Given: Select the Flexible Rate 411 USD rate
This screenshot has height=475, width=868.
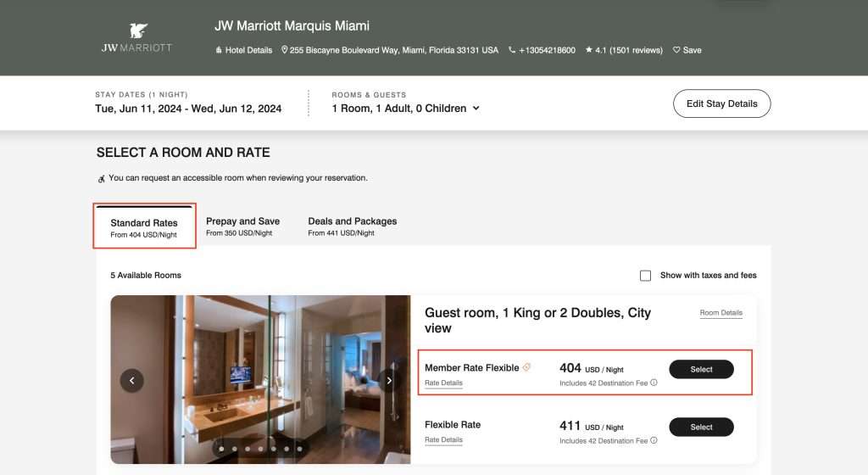Looking at the screenshot, I should click(x=701, y=427).
